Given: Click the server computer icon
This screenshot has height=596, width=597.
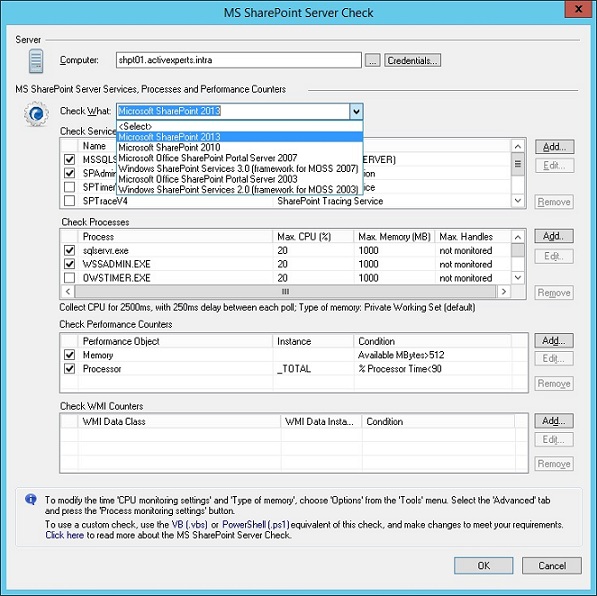Looking at the screenshot, I should point(36,61).
